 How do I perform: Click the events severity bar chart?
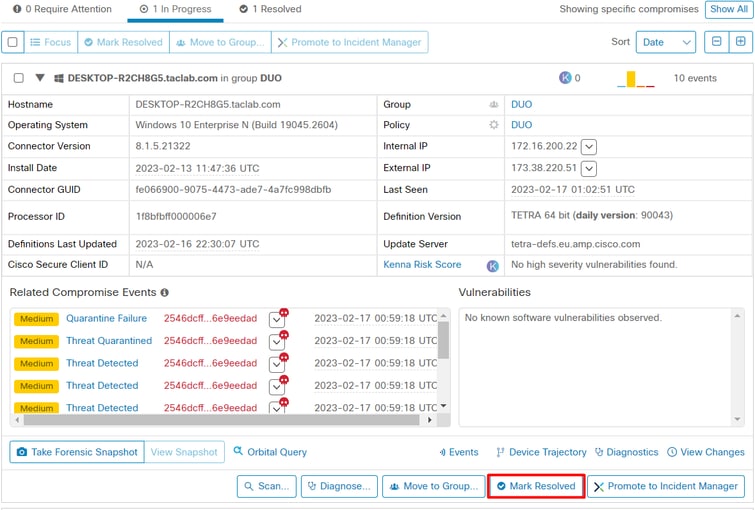(x=636, y=79)
